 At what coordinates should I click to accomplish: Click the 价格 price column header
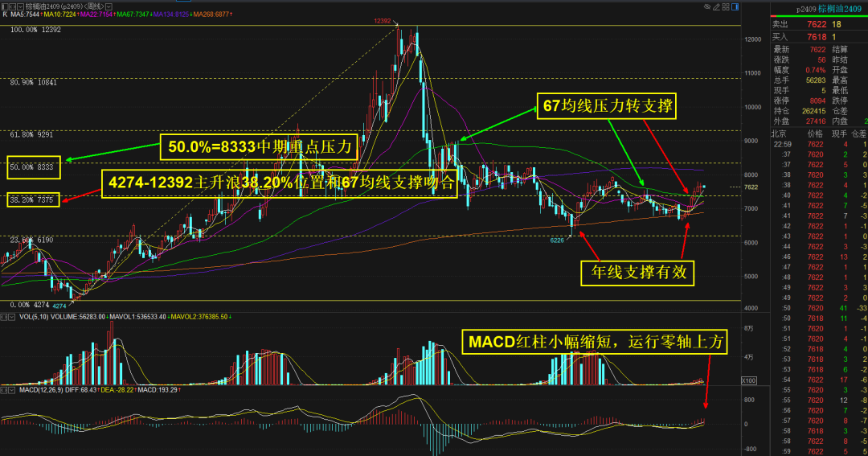(x=815, y=134)
